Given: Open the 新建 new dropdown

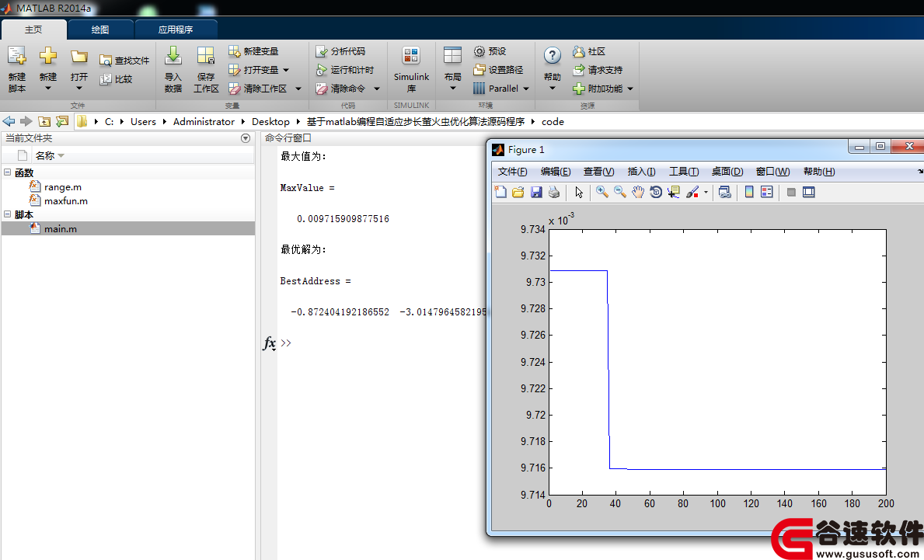Looking at the screenshot, I should click(47, 89).
